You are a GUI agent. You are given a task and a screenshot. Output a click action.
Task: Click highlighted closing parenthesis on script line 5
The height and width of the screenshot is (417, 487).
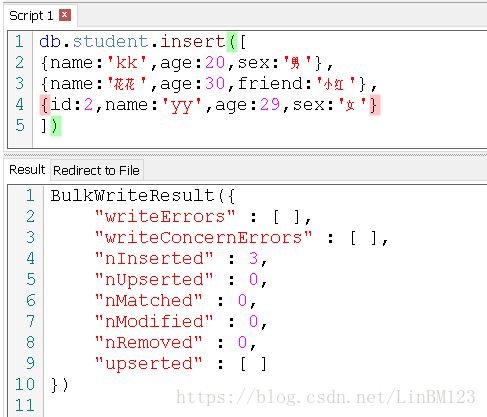56,126
